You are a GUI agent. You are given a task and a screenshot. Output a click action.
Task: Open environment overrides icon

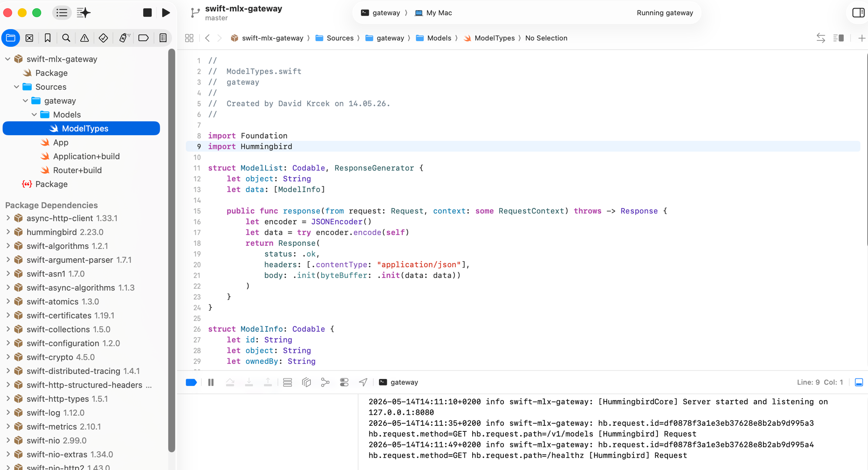pyautogui.click(x=344, y=382)
